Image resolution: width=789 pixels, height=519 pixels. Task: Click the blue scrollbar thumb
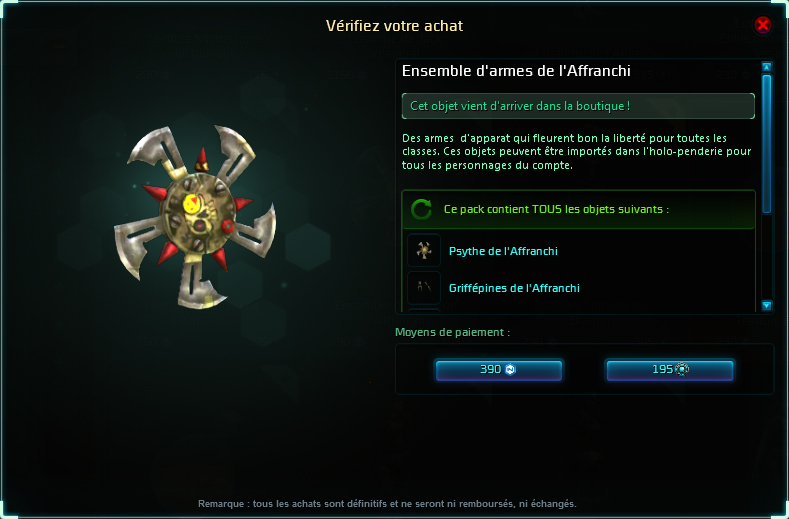[766, 144]
